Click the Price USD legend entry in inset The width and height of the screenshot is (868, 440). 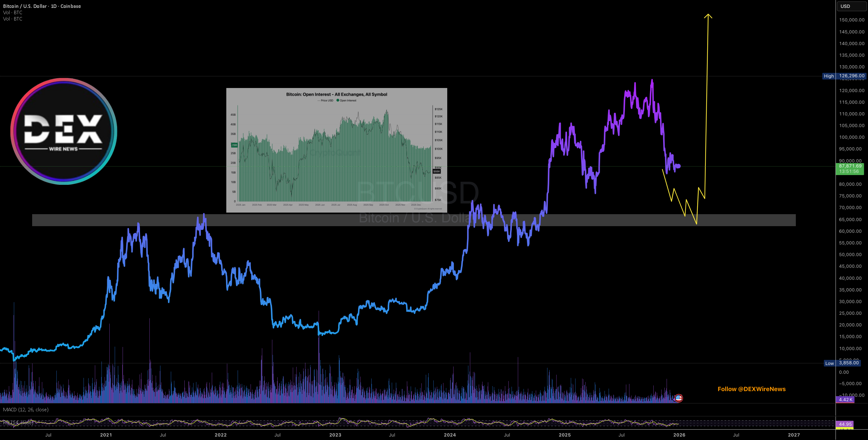(x=325, y=101)
